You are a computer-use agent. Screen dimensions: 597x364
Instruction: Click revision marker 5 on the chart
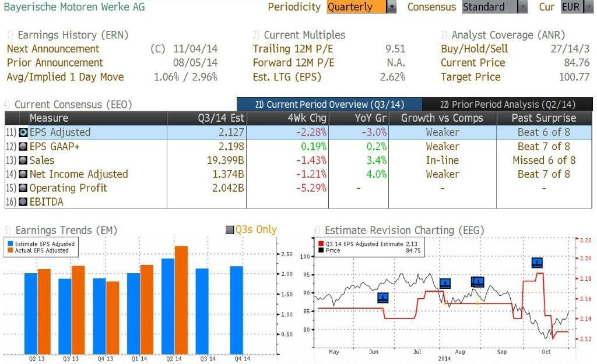pos(383,298)
